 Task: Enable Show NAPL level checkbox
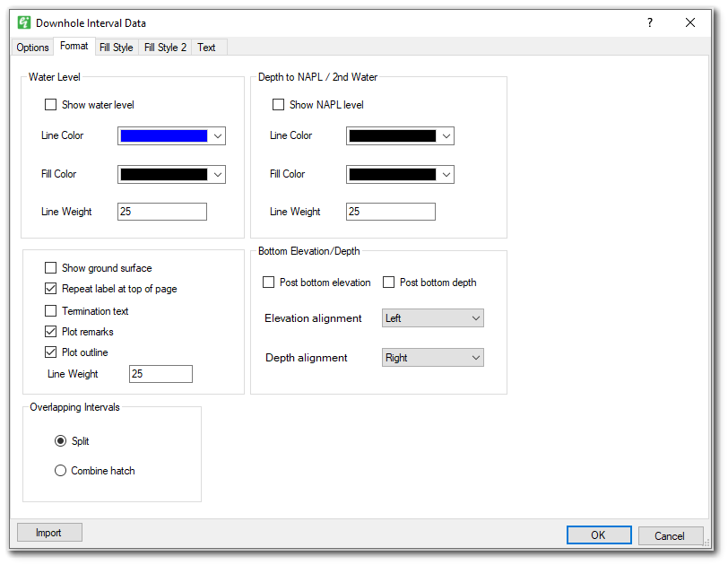click(x=278, y=104)
